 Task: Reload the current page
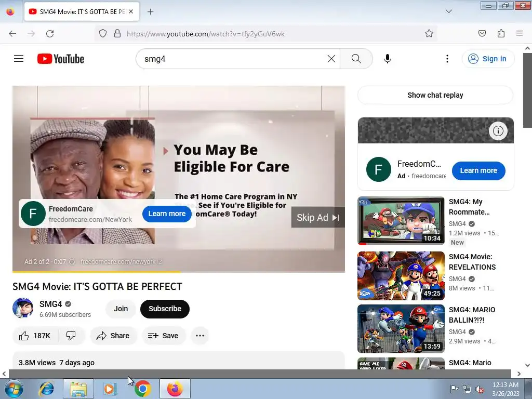click(50, 34)
